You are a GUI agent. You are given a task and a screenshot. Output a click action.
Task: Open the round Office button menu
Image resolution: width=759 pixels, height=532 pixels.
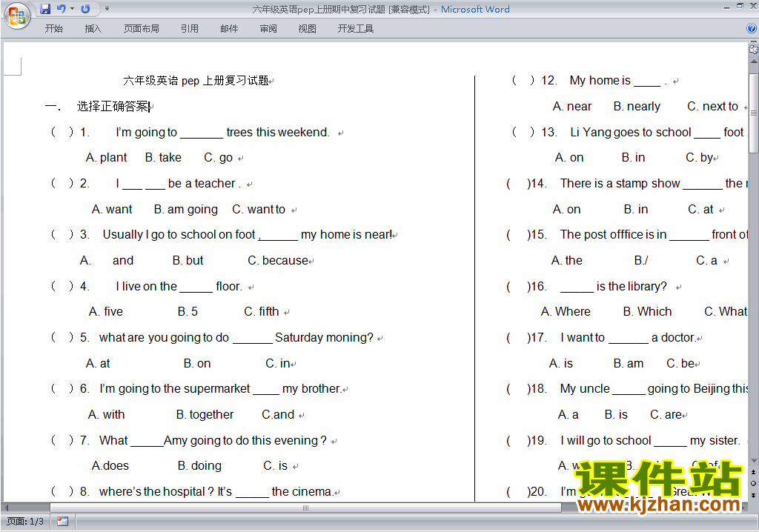[x=17, y=16]
